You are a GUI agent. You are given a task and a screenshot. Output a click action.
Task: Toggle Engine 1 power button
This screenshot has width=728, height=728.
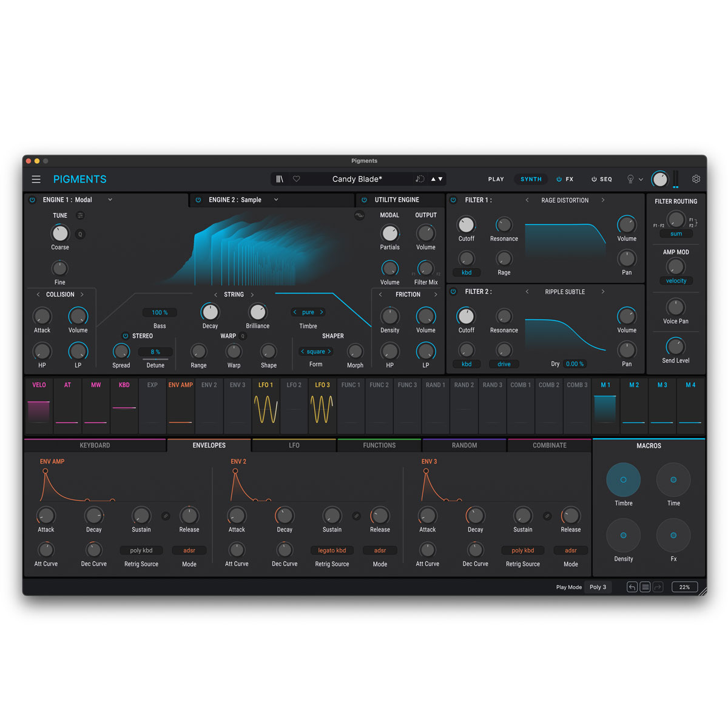[33, 200]
